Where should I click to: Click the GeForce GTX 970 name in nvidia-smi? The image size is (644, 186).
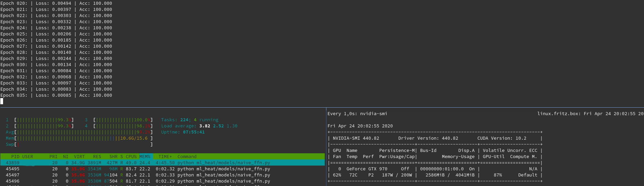click(x=367, y=169)
